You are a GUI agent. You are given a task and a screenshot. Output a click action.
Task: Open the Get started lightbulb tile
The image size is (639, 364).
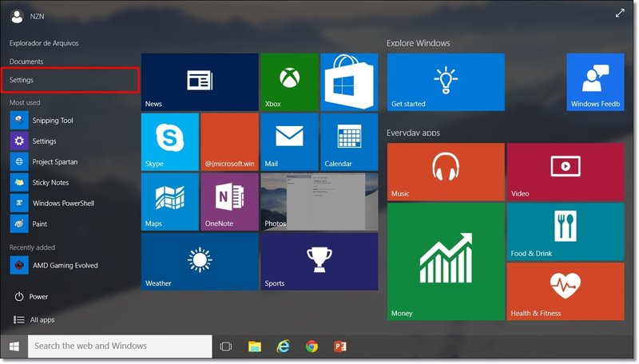pyautogui.click(x=446, y=82)
